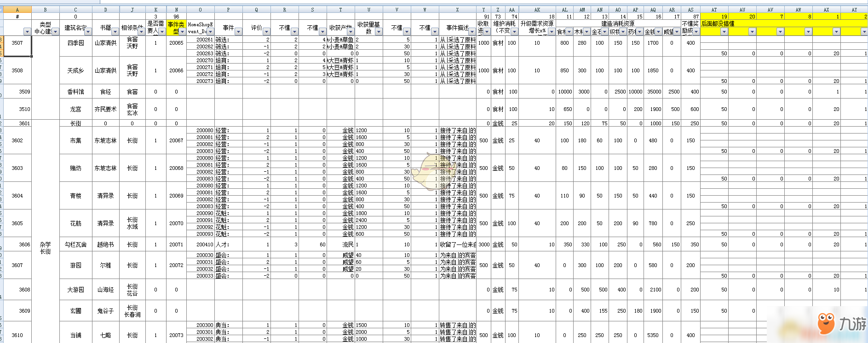The height and width of the screenshot is (343, 868).
Task: Select the 食经 book cell
Action: pos(106,92)
